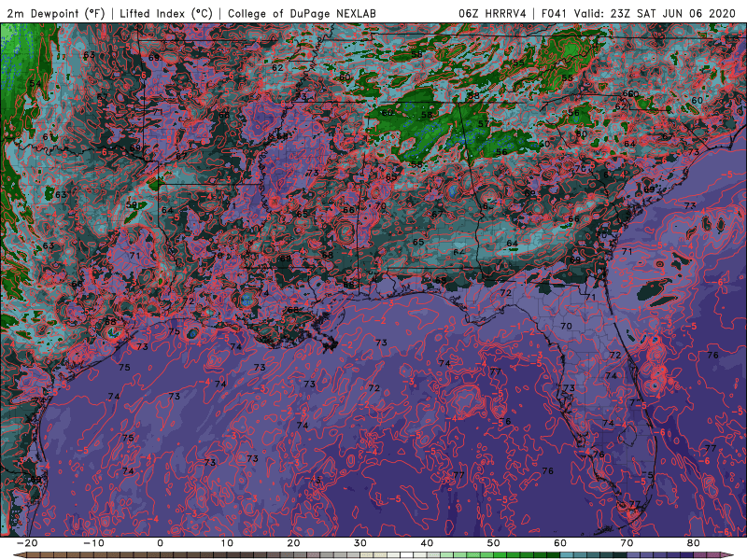The width and height of the screenshot is (747, 560).
Task: Click the -20 label on the color scale
Action: click(27, 543)
